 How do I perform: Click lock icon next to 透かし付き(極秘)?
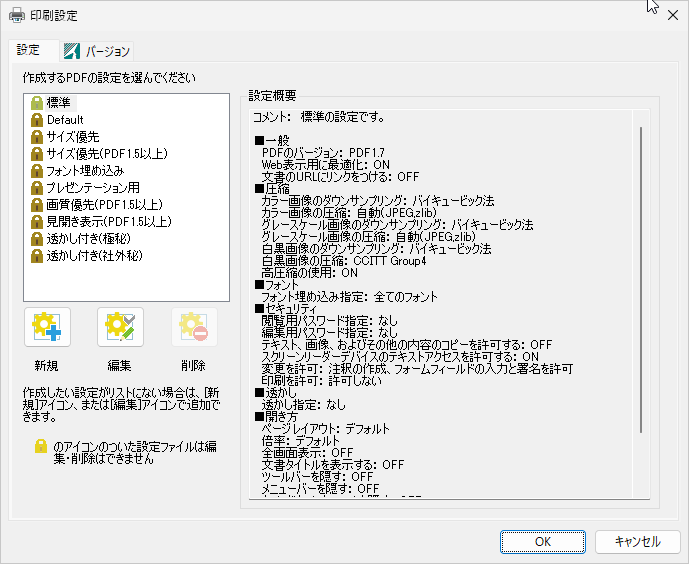tap(37, 239)
